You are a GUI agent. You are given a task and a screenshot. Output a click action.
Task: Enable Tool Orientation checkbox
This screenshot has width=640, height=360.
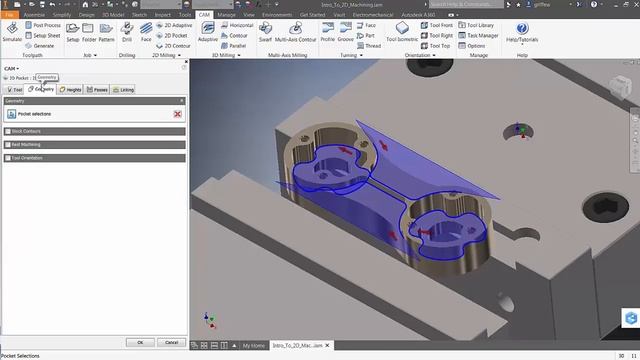tap(8, 158)
